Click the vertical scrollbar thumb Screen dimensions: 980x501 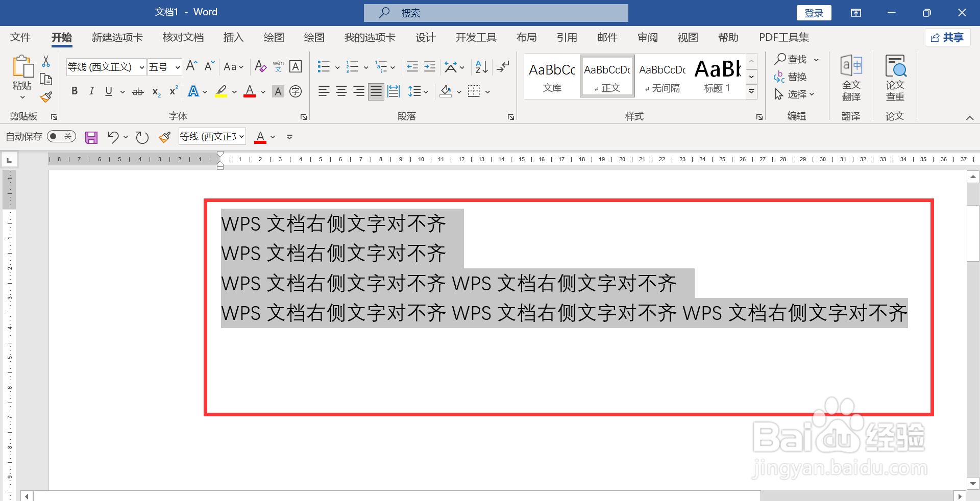[973, 233]
